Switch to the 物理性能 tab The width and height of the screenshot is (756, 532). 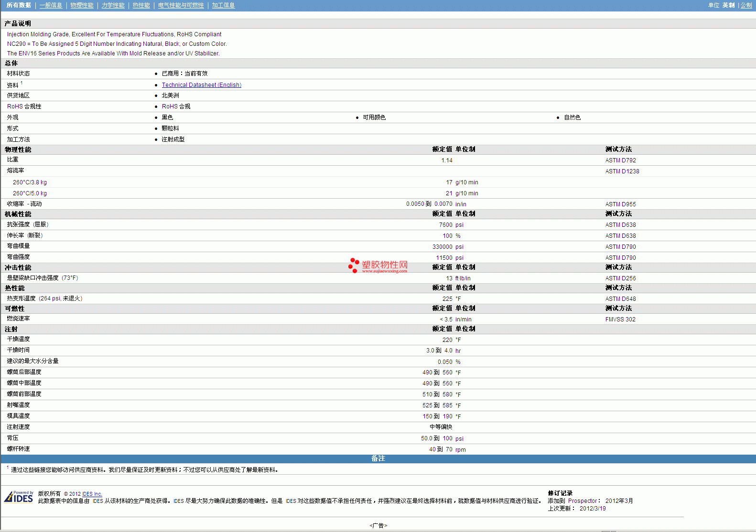pos(82,5)
